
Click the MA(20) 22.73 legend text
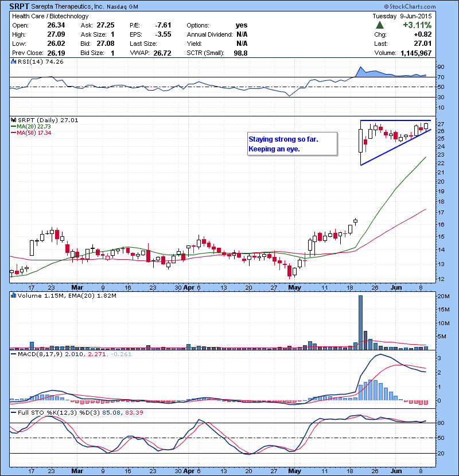tap(34, 127)
